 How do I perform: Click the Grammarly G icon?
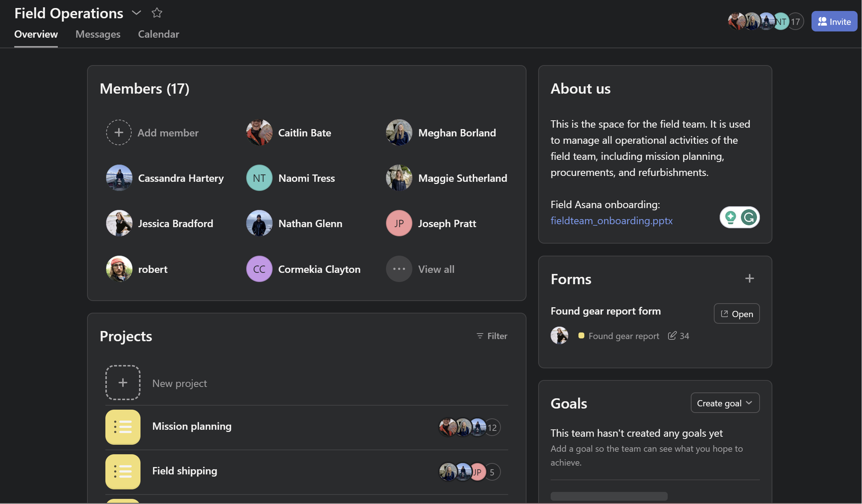click(749, 217)
